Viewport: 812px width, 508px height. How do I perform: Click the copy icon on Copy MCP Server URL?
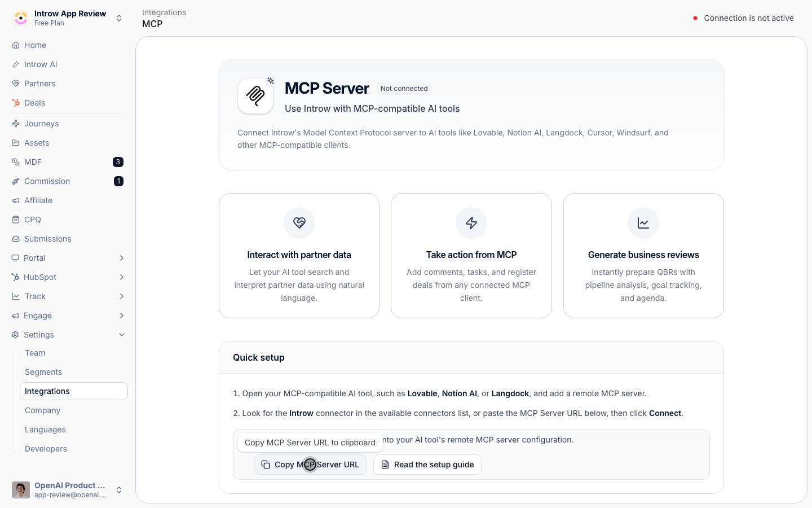coord(266,465)
